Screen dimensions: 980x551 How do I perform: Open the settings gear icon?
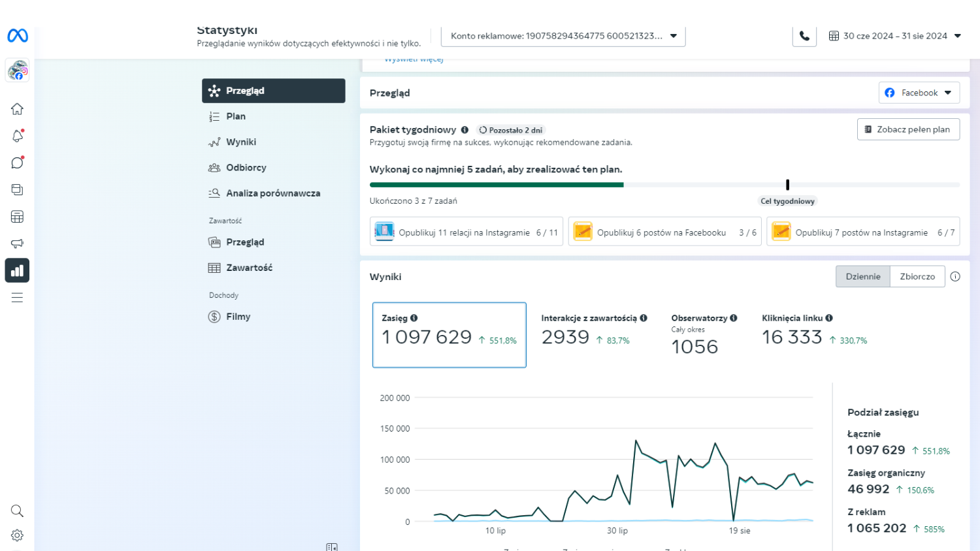pos(17,535)
